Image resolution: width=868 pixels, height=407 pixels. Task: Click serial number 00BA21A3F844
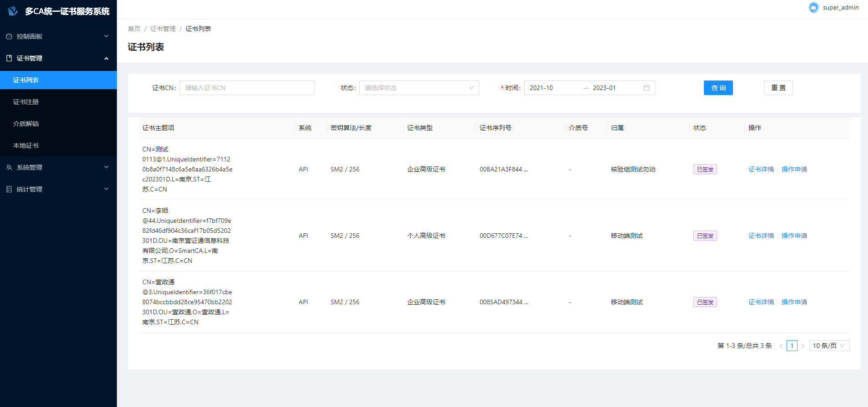504,169
